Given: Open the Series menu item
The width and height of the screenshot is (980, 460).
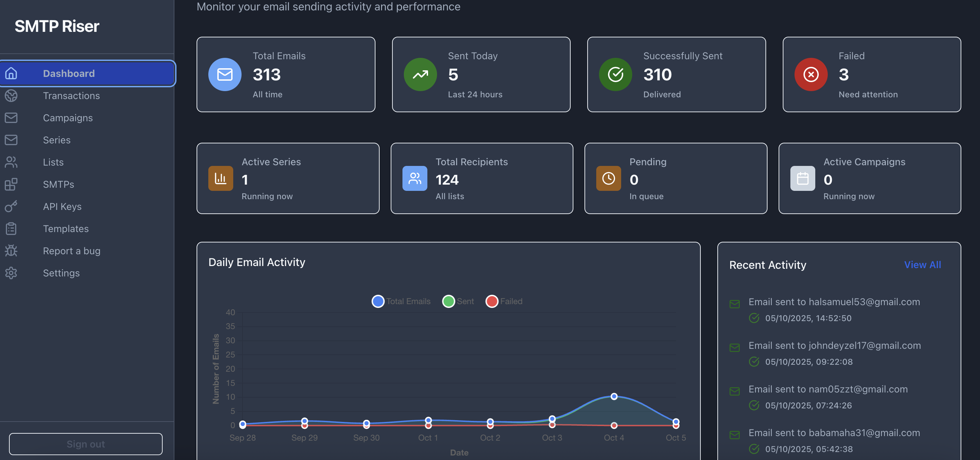Looking at the screenshot, I should (x=57, y=140).
